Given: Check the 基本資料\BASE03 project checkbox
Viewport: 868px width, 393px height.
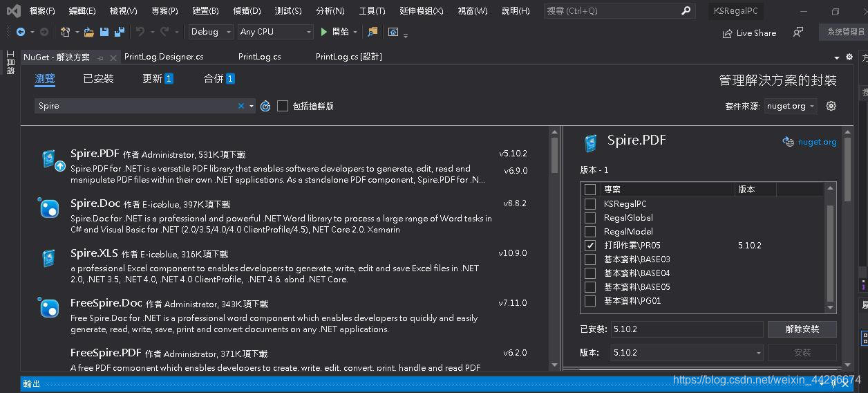Looking at the screenshot, I should (x=590, y=259).
